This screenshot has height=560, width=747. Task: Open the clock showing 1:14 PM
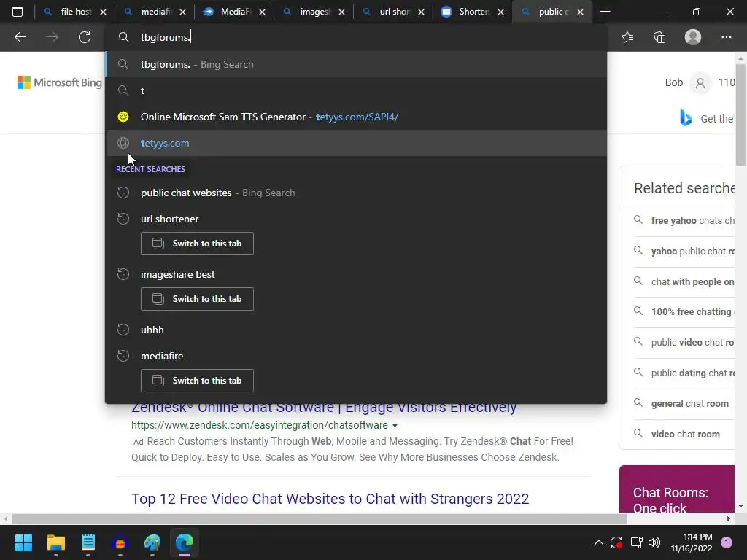click(692, 542)
